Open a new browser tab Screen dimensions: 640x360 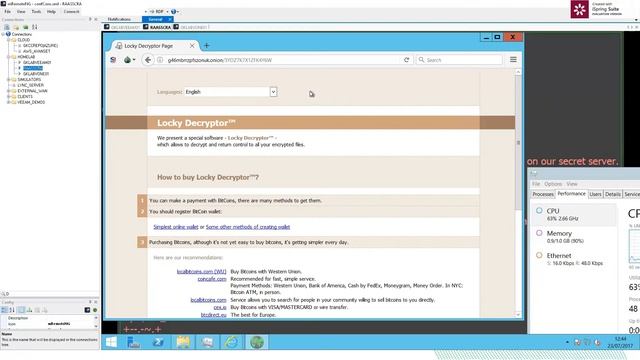[206, 46]
